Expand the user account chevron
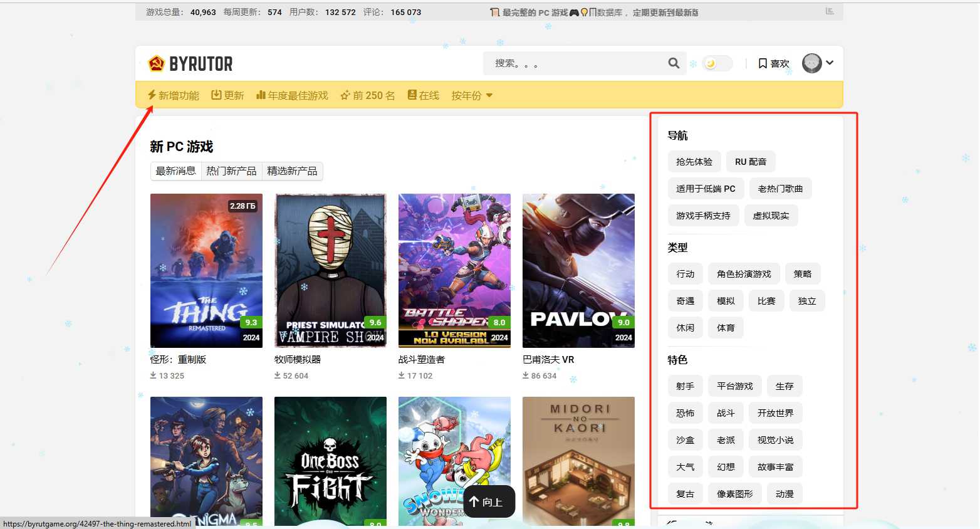 point(830,63)
